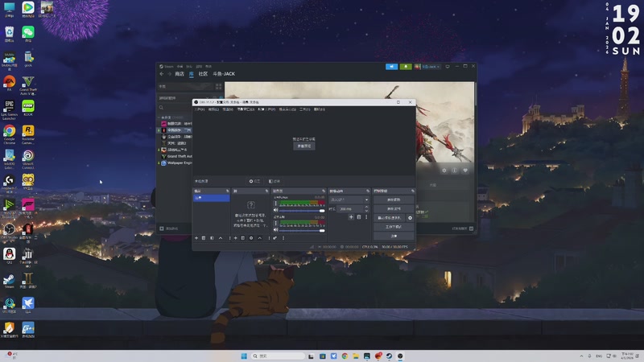Float the Scenes dock via header icon
The height and width of the screenshot is (362, 644).
tap(228, 191)
